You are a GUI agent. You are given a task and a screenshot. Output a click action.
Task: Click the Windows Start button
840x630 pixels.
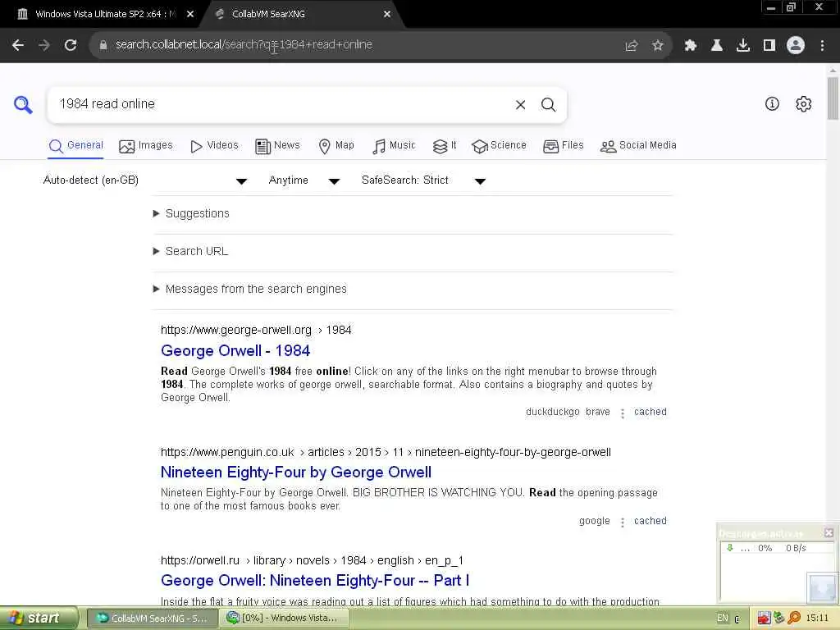[x=38, y=619]
